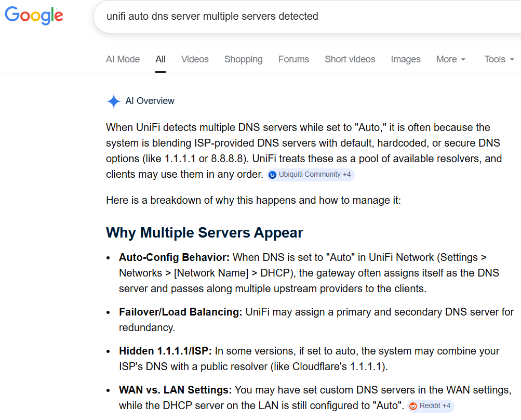Open the Short videos tab

point(350,59)
